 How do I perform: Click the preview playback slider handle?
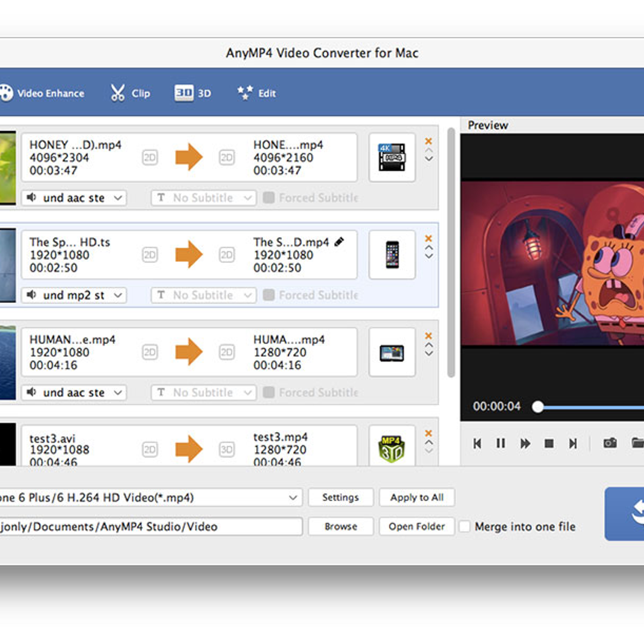click(x=538, y=407)
